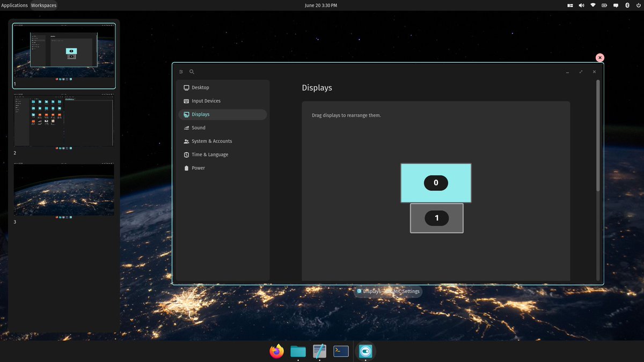Click the Workspaces button in top panel
The image size is (644, 362).
[43, 5]
